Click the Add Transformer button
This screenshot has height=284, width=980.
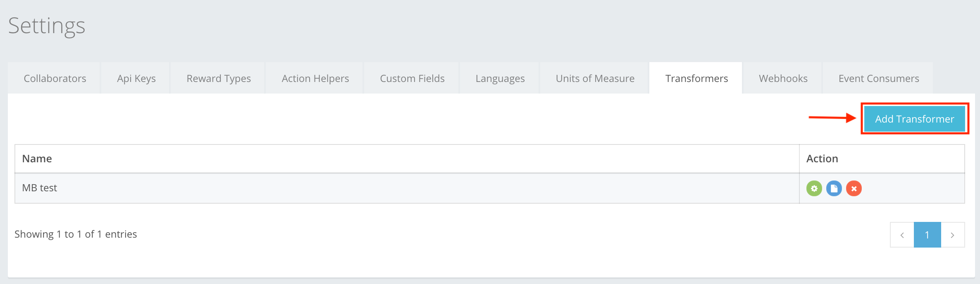pyautogui.click(x=914, y=119)
